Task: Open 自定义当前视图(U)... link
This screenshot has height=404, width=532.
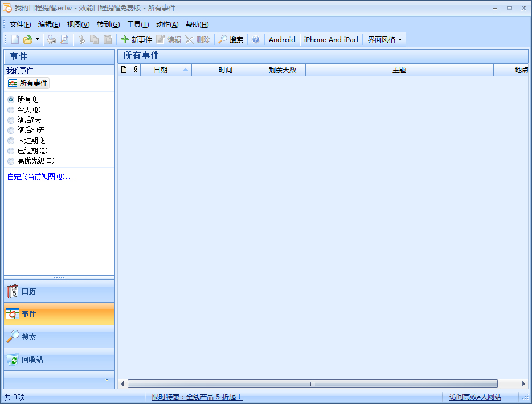Action: click(x=40, y=177)
